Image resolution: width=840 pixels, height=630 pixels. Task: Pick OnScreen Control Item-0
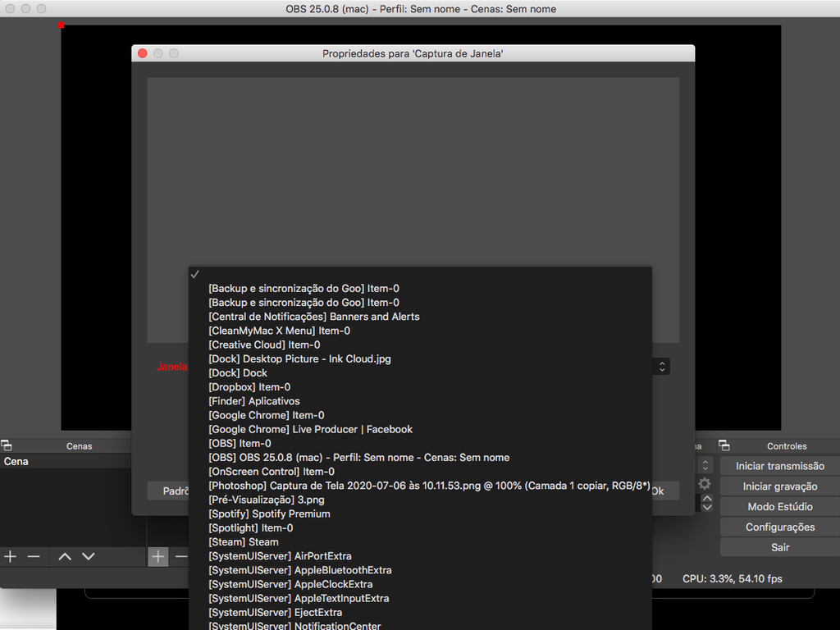coord(420,472)
